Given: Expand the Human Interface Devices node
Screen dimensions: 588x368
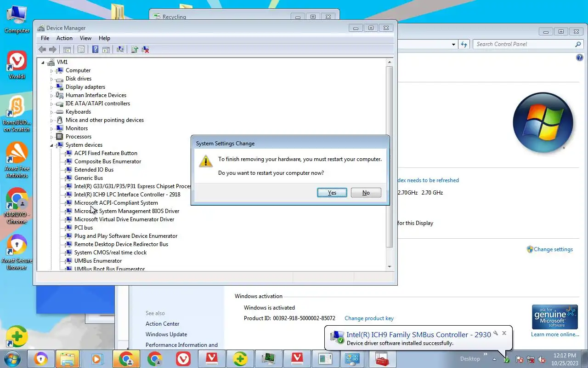Looking at the screenshot, I should [52, 96].
